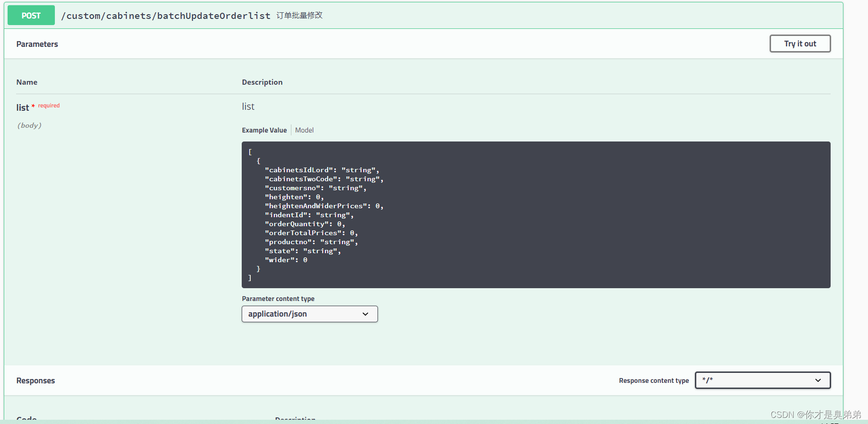Screen dimensions: 868x424
Task: Click the "indentId": "string" line
Action: pyautogui.click(x=309, y=215)
